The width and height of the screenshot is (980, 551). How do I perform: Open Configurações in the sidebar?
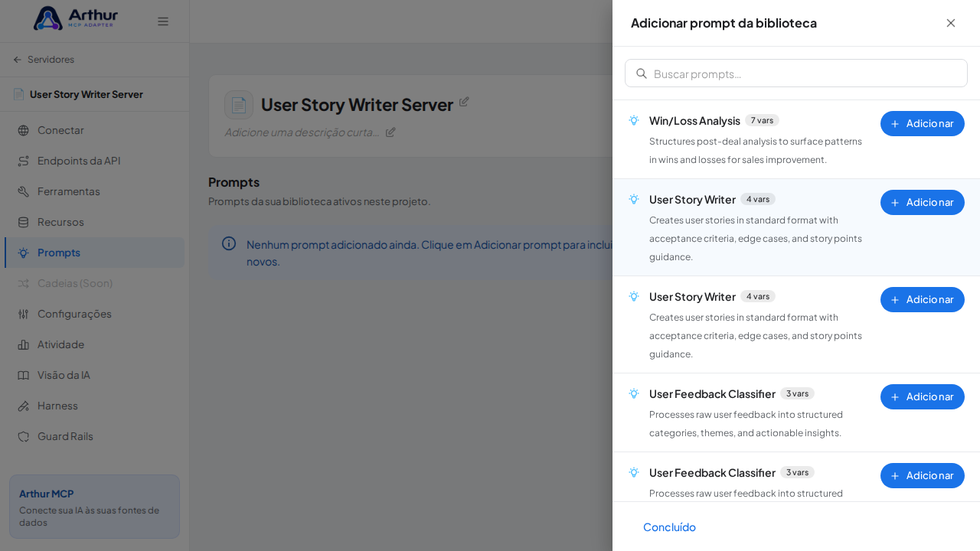point(94,314)
